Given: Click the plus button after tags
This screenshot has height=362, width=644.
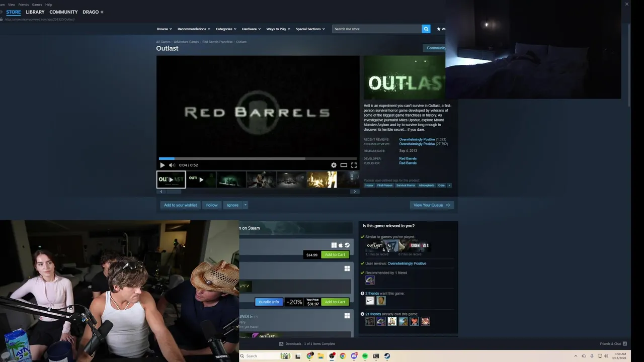Looking at the screenshot, I should (449, 186).
